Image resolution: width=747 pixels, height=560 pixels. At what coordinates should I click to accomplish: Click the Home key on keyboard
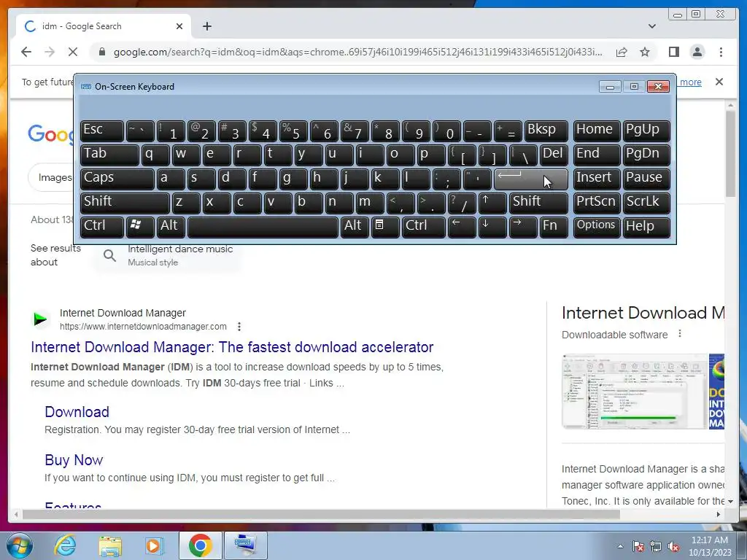coord(597,131)
